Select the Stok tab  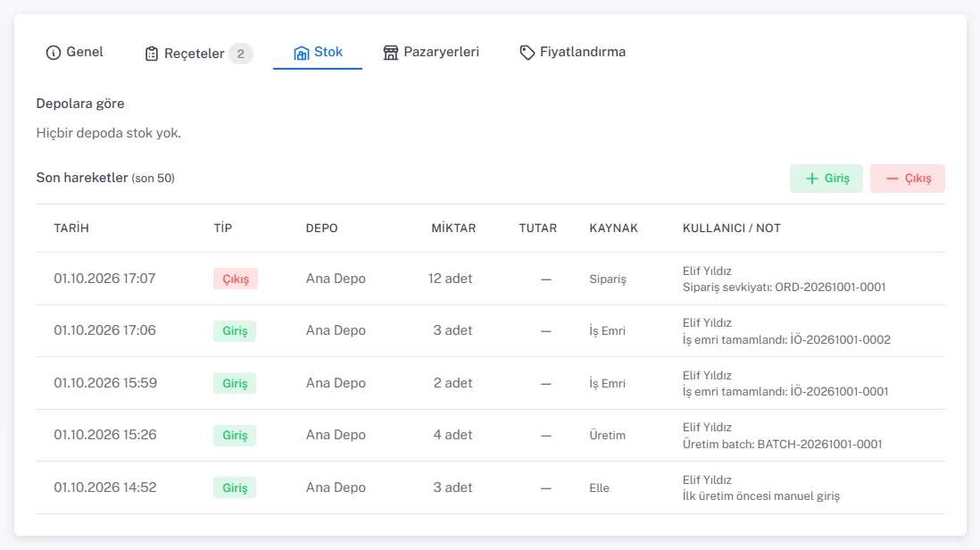tap(318, 53)
